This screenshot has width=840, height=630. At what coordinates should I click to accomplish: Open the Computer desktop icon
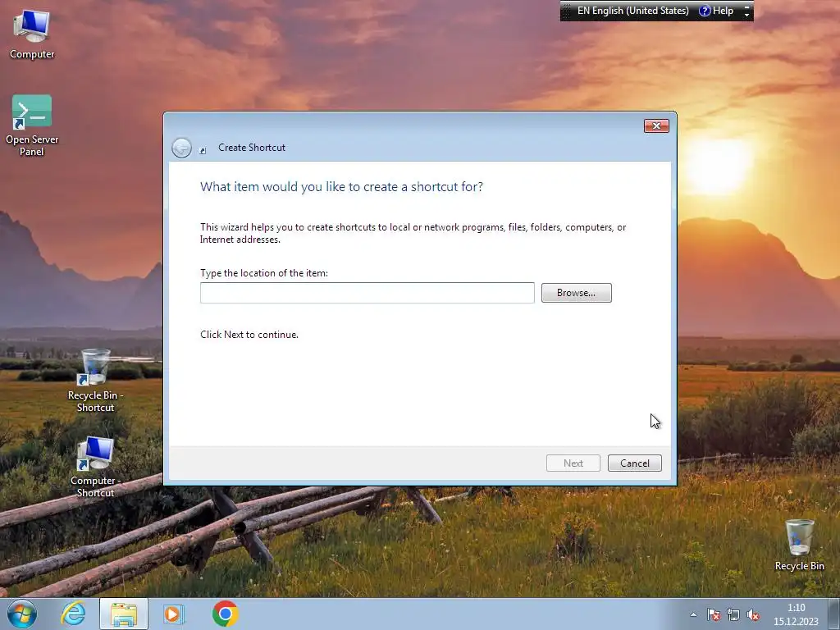[x=32, y=34]
